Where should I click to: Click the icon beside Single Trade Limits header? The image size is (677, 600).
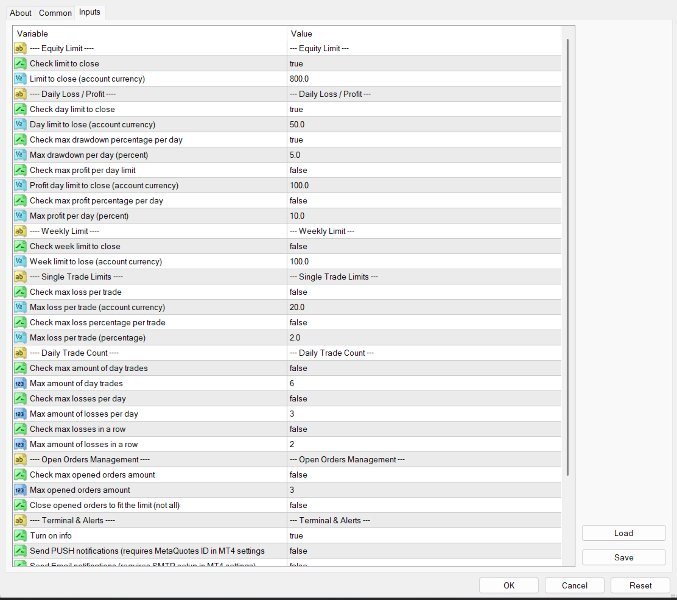point(20,276)
